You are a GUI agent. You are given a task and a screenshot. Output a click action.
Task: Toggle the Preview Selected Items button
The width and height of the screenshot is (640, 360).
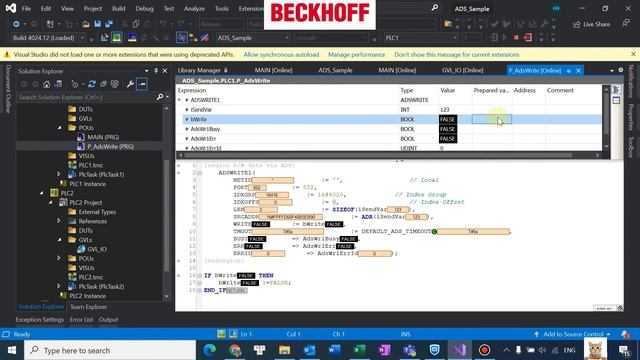tap(142, 84)
